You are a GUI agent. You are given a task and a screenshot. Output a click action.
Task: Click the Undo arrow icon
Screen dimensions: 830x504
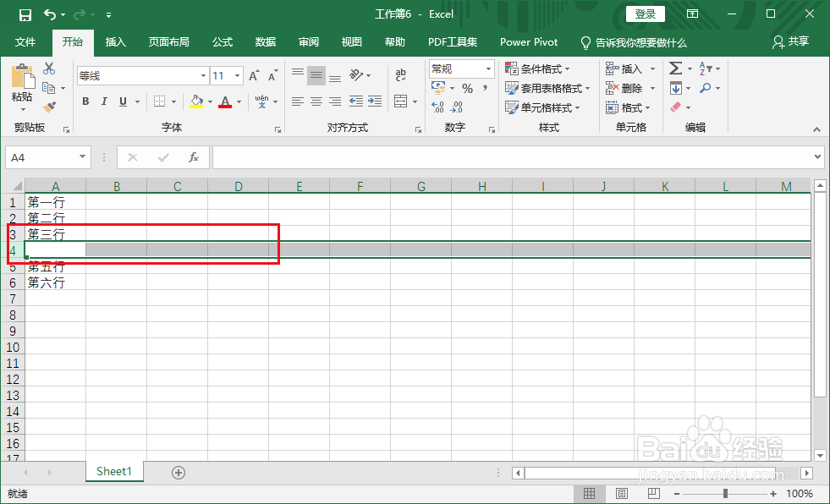tap(50, 15)
